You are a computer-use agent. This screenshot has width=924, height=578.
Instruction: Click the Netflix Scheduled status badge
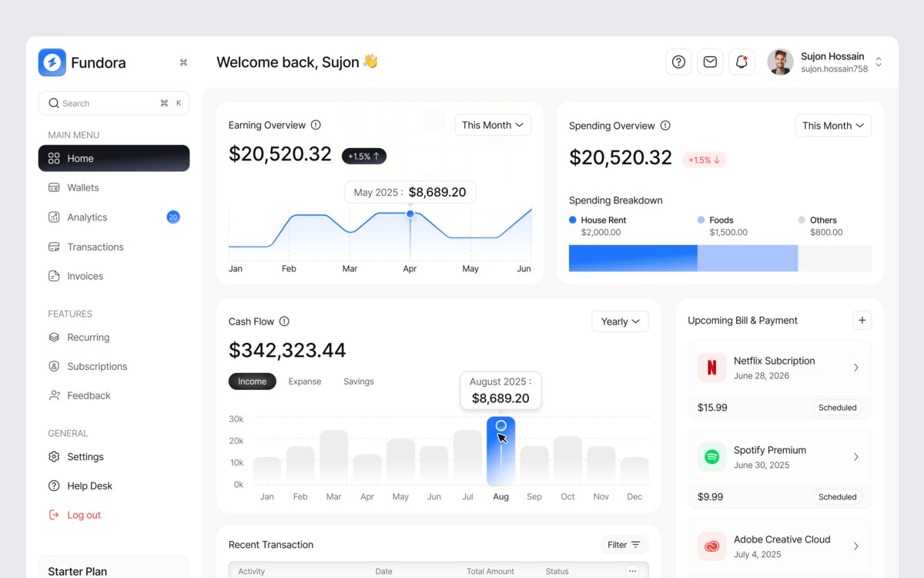838,408
